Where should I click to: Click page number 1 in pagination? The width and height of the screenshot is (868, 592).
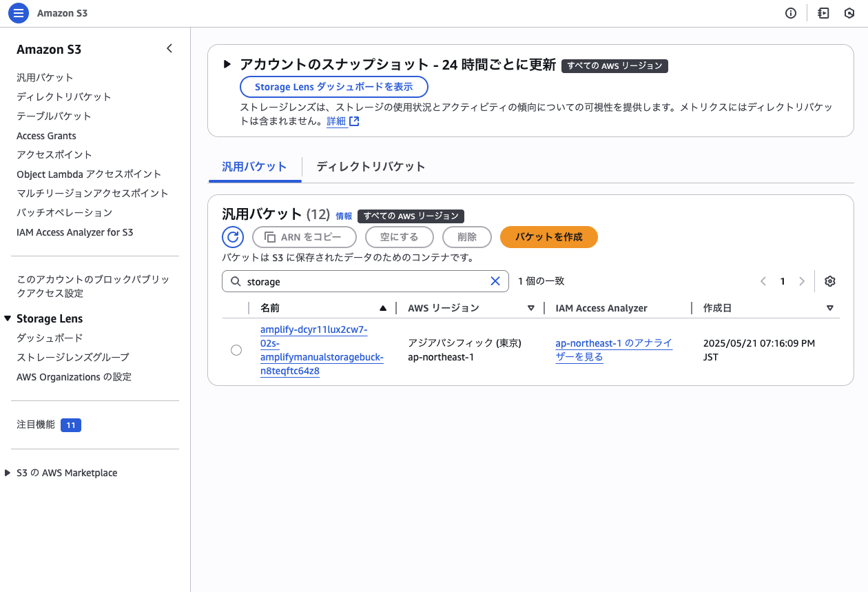(783, 281)
